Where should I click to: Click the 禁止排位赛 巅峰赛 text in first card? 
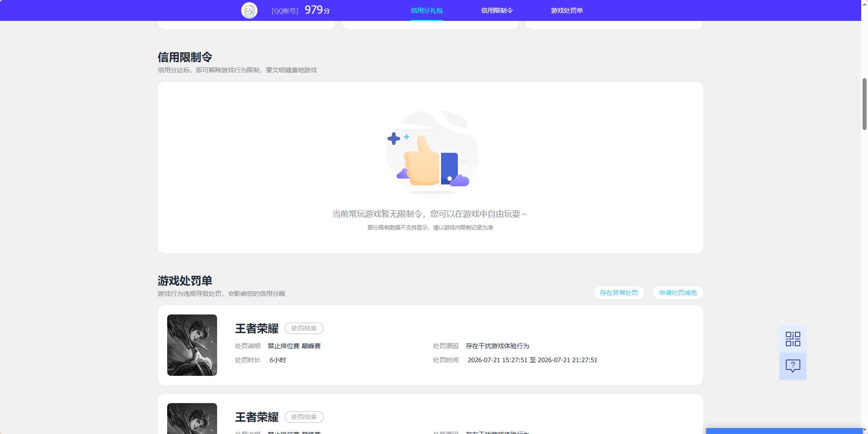(294, 346)
